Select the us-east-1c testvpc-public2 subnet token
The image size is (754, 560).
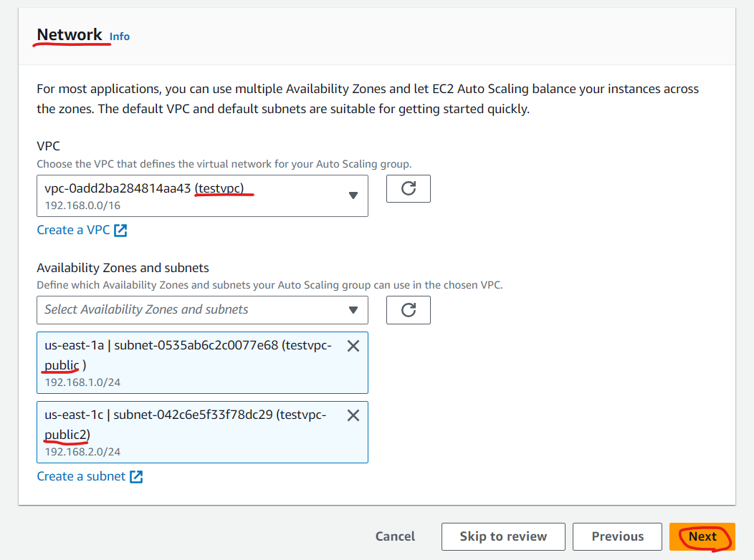(x=202, y=433)
